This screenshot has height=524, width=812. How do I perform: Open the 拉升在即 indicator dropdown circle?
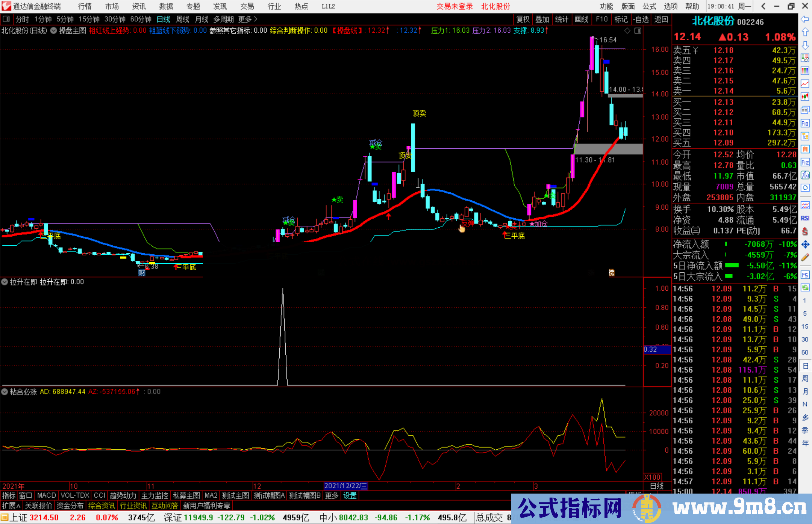point(5,282)
